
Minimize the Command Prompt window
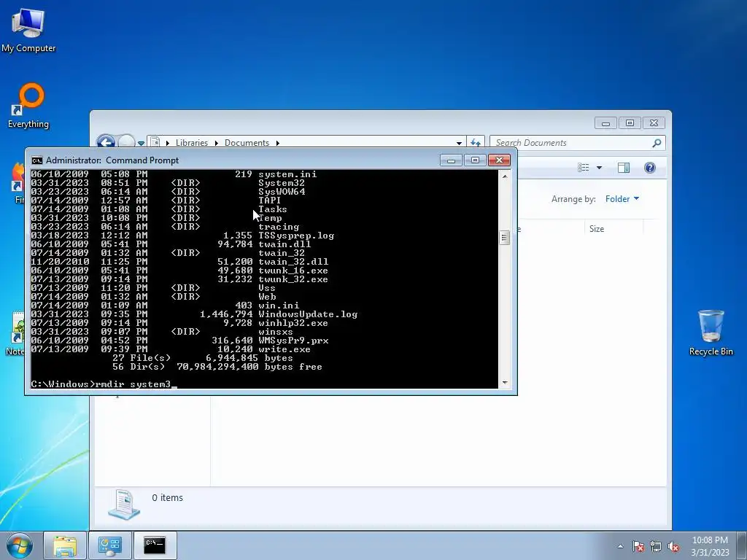click(451, 160)
